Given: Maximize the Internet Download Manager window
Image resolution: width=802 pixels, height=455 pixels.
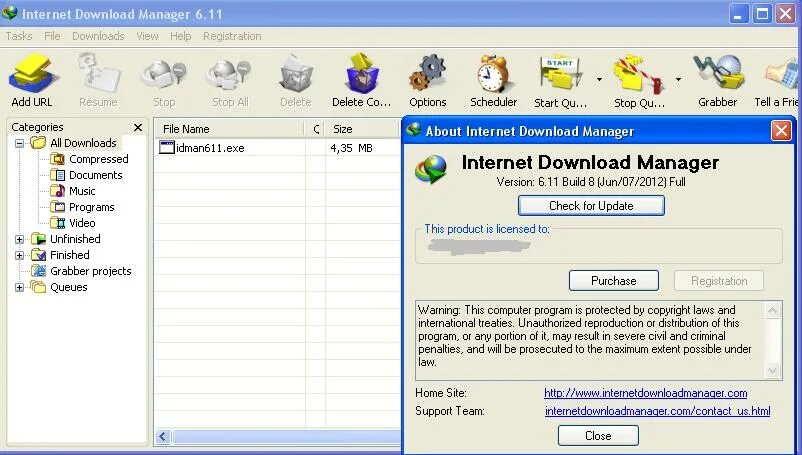Looking at the screenshot, I should tap(762, 14).
